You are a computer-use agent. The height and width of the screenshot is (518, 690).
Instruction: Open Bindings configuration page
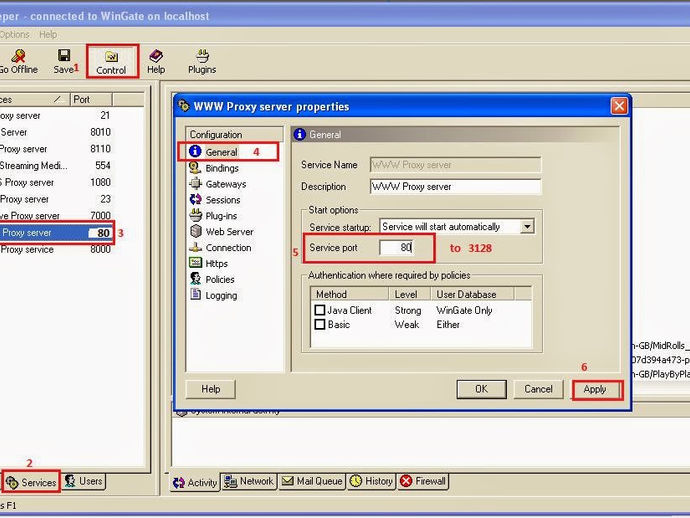(x=214, y=168)
